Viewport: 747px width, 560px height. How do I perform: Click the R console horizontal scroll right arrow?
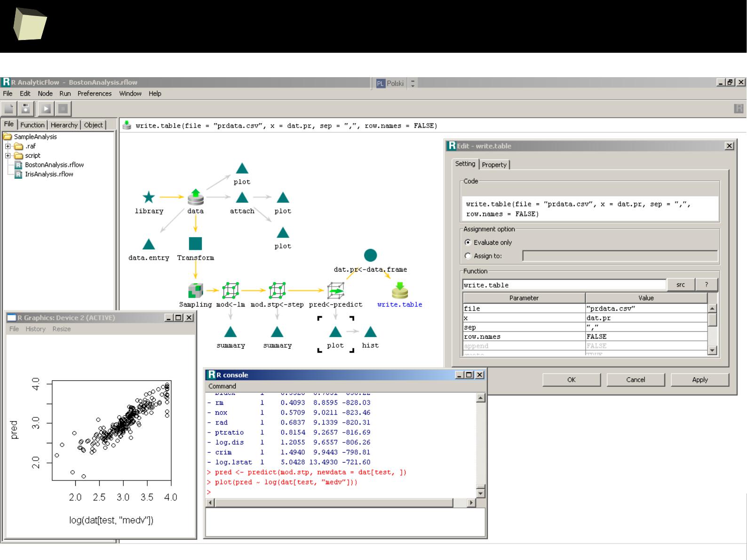[x=471, y=503]
